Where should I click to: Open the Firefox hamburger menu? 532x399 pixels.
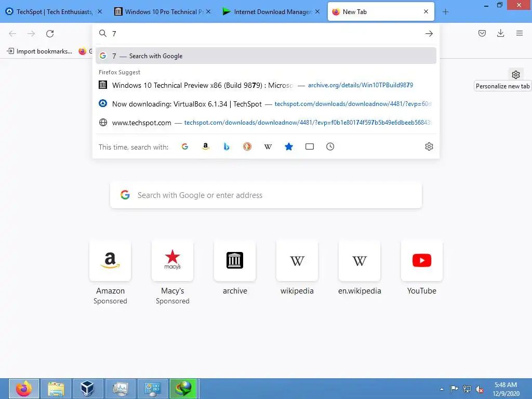click(519, 33)
